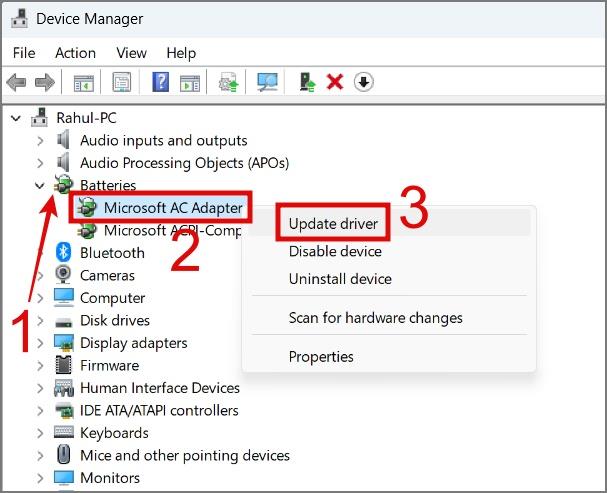
Task: Go back with the toolbar Back arrow
Action: point(16,82)
